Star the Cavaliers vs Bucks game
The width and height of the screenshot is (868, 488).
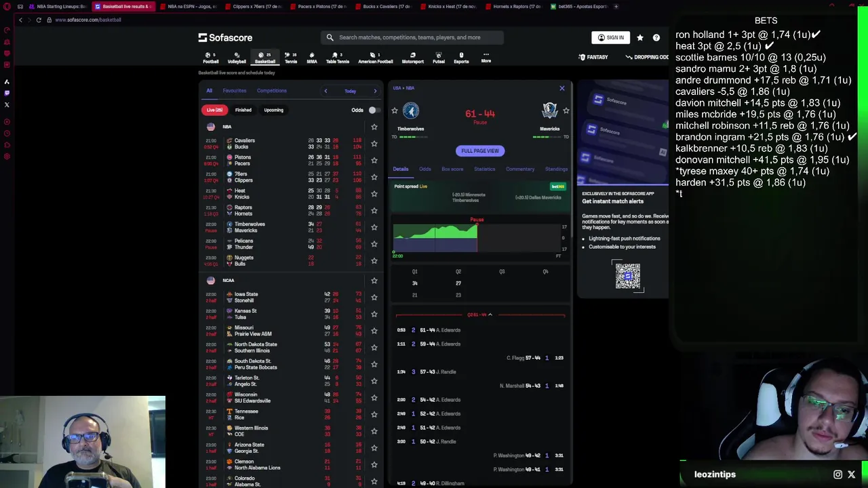[374, 144]
